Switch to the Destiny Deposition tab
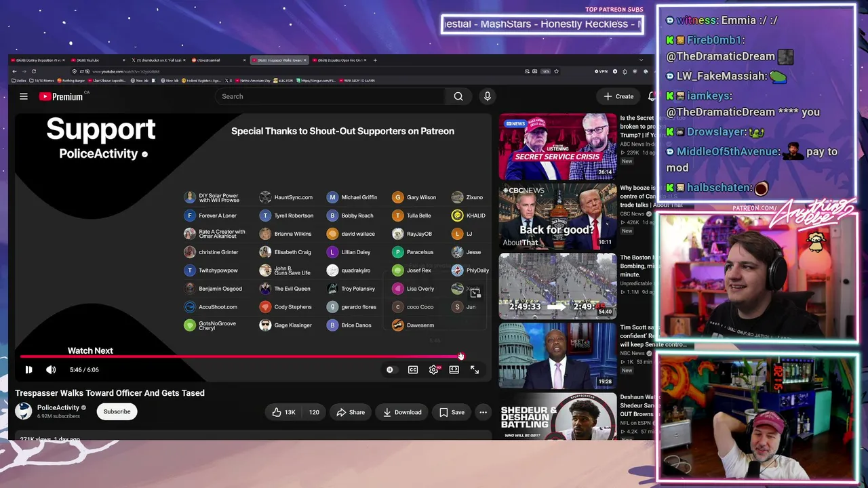 37,60
